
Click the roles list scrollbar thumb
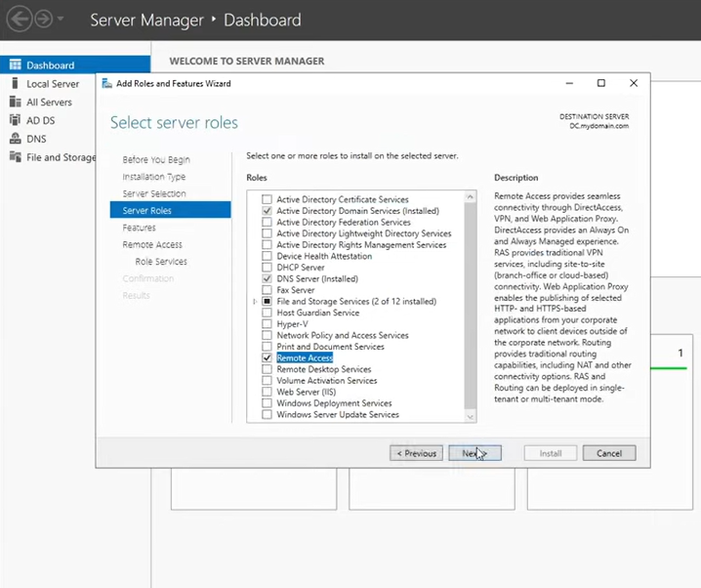click(470, 305)
